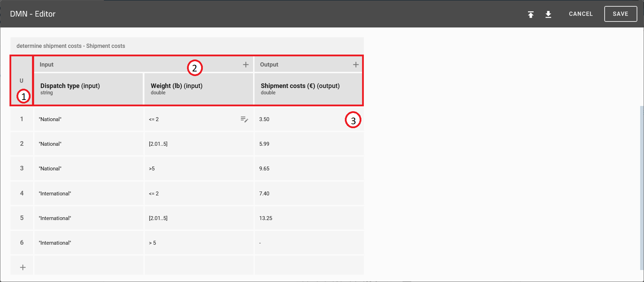The width and height of the screenshot is (644, 282).
Task: Select the Shipment costs output header
Action: click(x=308, y=89)
